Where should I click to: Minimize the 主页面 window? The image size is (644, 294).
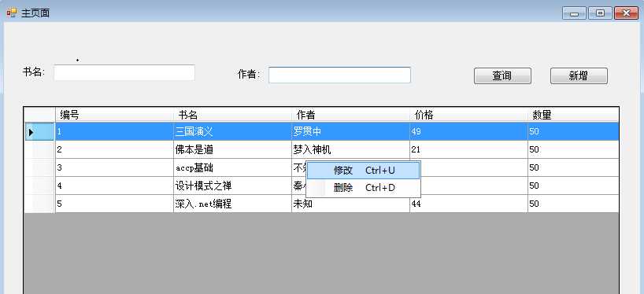click(x=574, y=13)
